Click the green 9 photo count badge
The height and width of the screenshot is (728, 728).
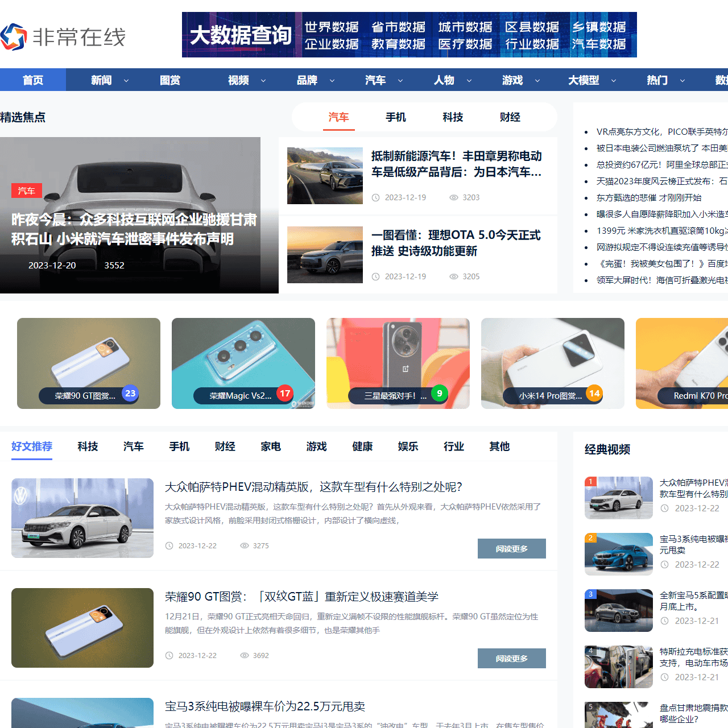point(440,393)
